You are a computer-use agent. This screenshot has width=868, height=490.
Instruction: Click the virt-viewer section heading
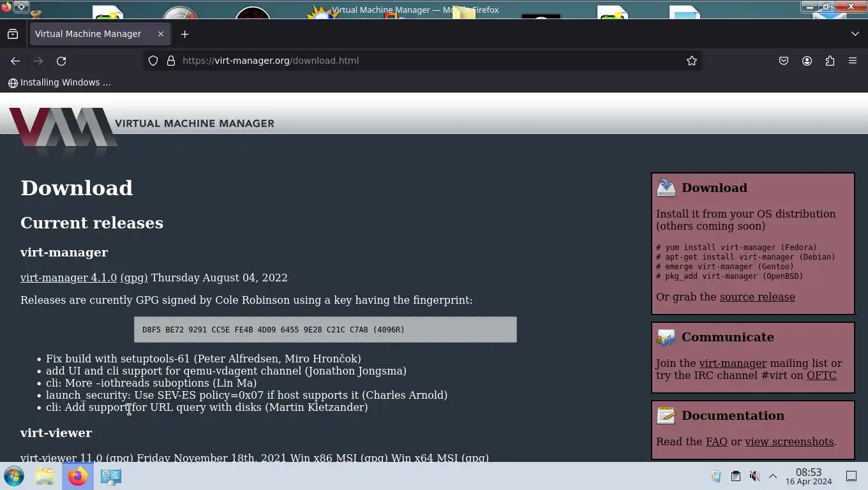[56, 433]
